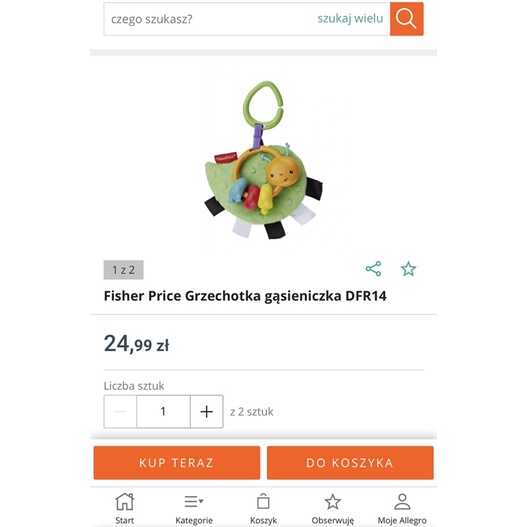Click the product title Fisher Price Grzechotka
This screenshot has height=527, width=527.
[245, 296]
